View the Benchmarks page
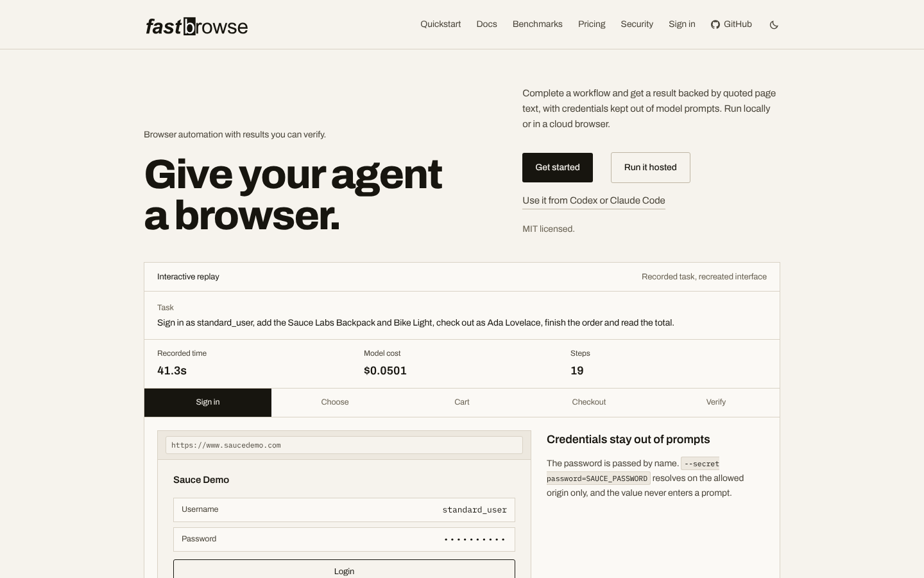This screenshot has height=578, width=924. coord(537,24)
